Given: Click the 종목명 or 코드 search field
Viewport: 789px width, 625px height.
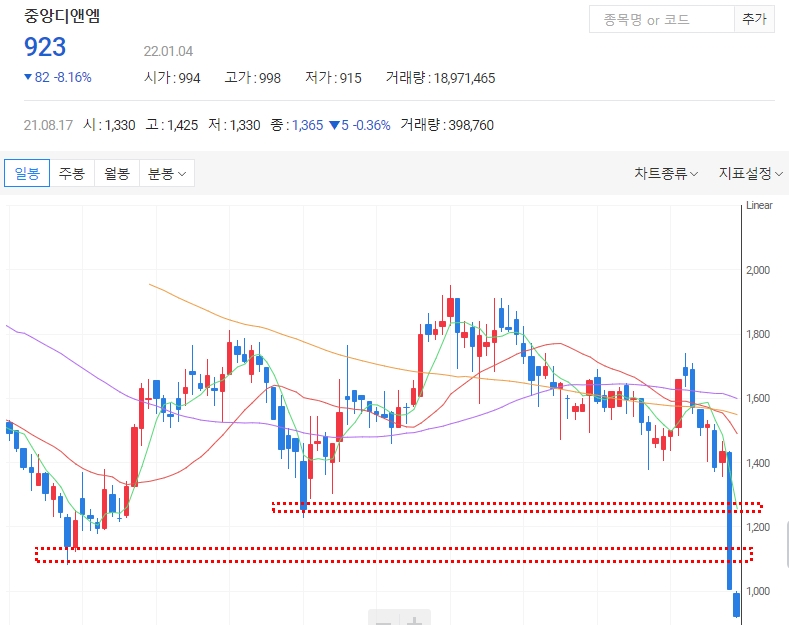Looking at the screenshot, I should tap(662, 20).
